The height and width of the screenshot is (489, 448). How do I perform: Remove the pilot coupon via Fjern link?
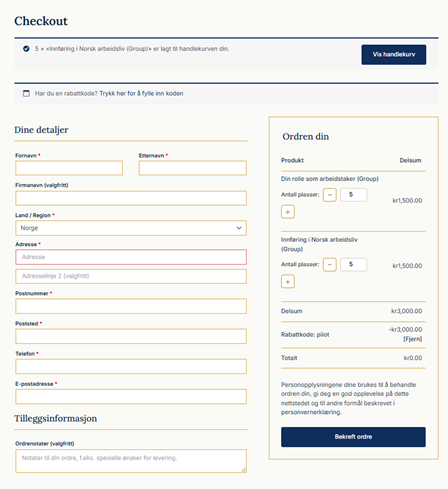point(413,339)
